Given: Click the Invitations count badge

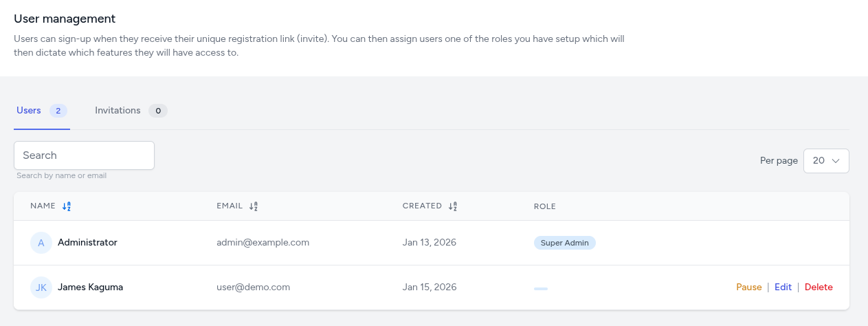Looking at the screenshot, I should point(158,111).
